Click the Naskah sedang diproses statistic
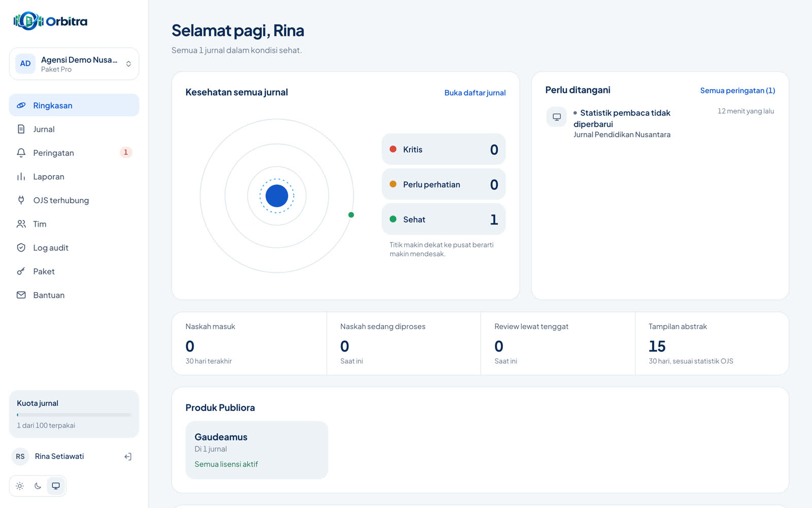The width and height of the screenshot is (812, 508). tap(404, 344)
